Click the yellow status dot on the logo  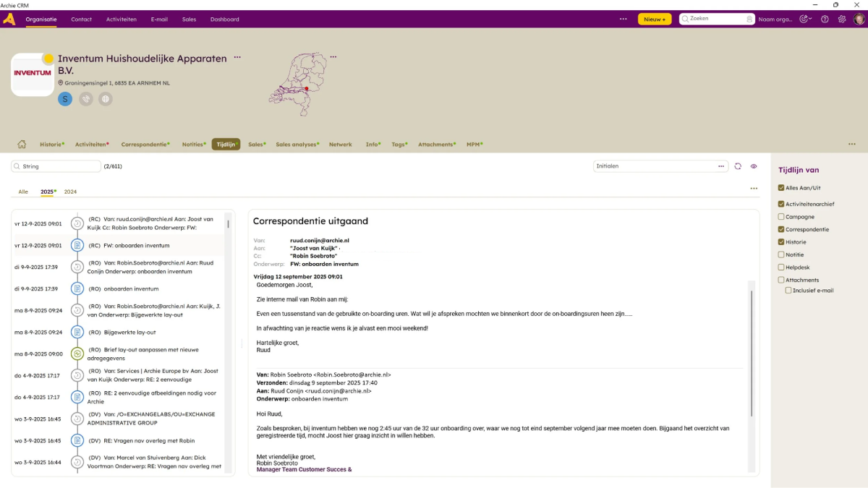point(48,59)
